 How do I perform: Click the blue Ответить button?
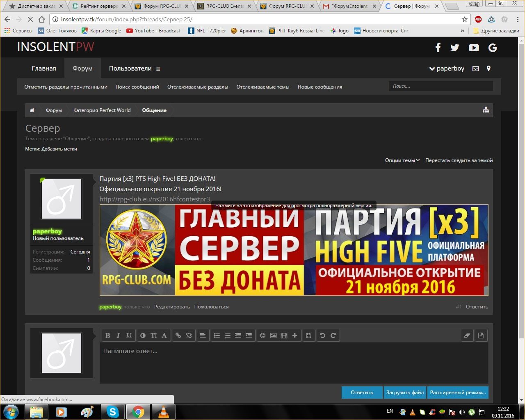coord(362,393)
